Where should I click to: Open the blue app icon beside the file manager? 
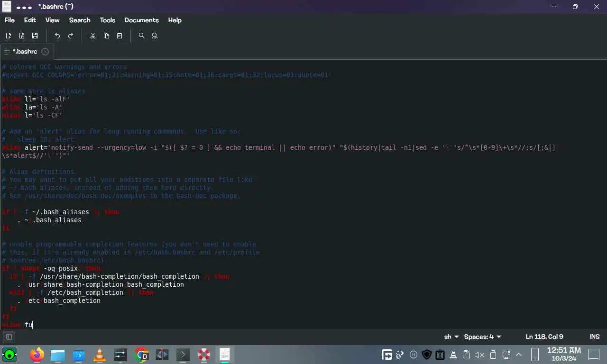pos(79,355)
